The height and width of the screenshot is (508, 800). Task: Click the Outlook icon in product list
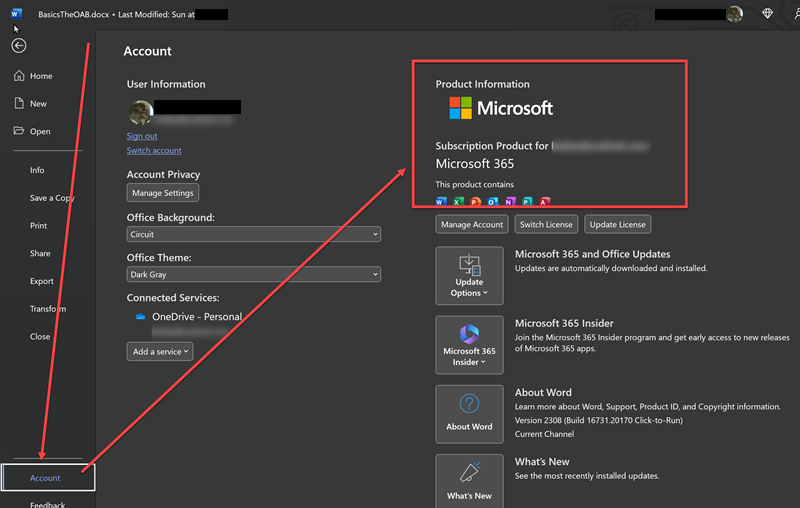pyautogui.click(x=493, y=201)
